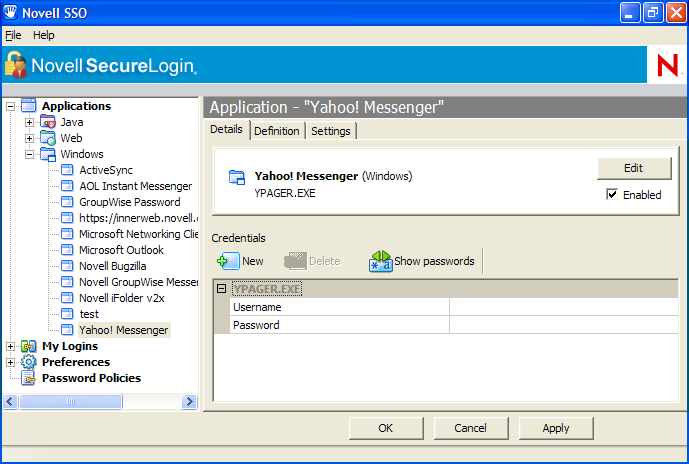Click the AOL Instant Messenger row icon
689x464 pixels.
pyautogui.click(x=67, y=186)
